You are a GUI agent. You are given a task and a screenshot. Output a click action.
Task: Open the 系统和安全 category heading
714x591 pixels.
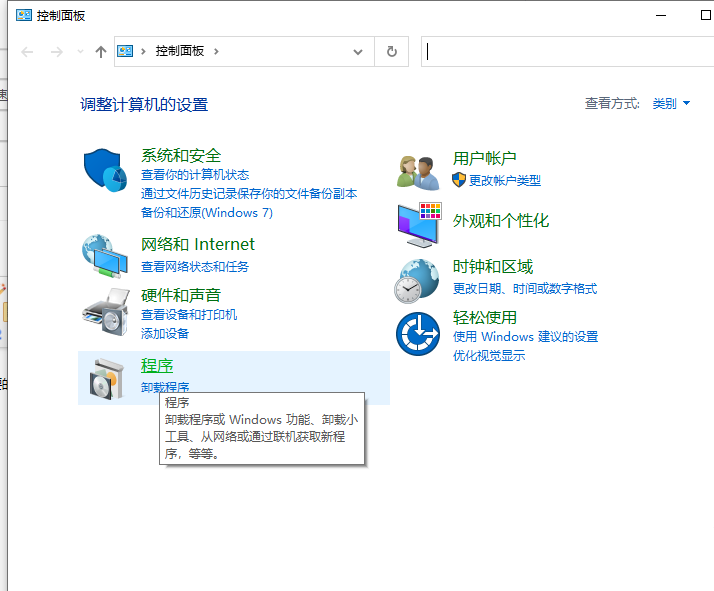pyautogui.click(x=181, y=156)
